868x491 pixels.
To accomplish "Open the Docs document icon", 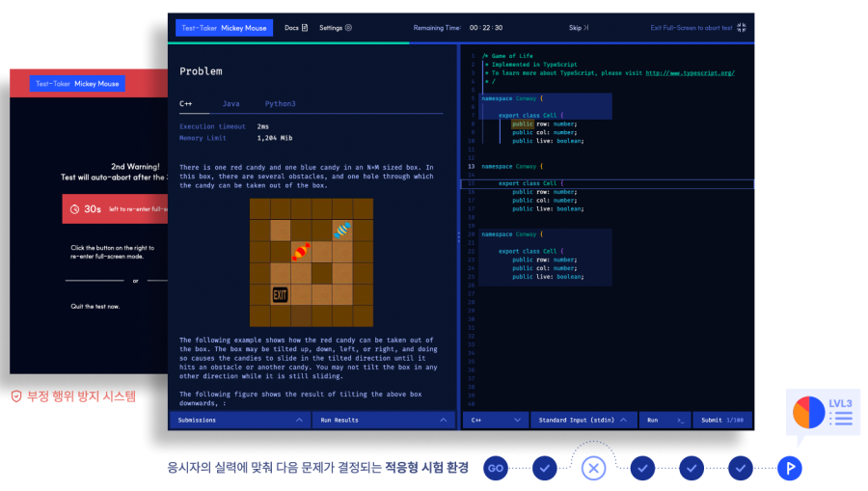I will coord(305,28).
